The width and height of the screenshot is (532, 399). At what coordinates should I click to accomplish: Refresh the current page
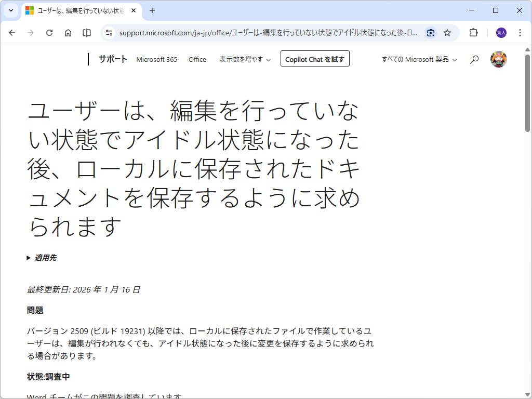click(x=49, y=33)
